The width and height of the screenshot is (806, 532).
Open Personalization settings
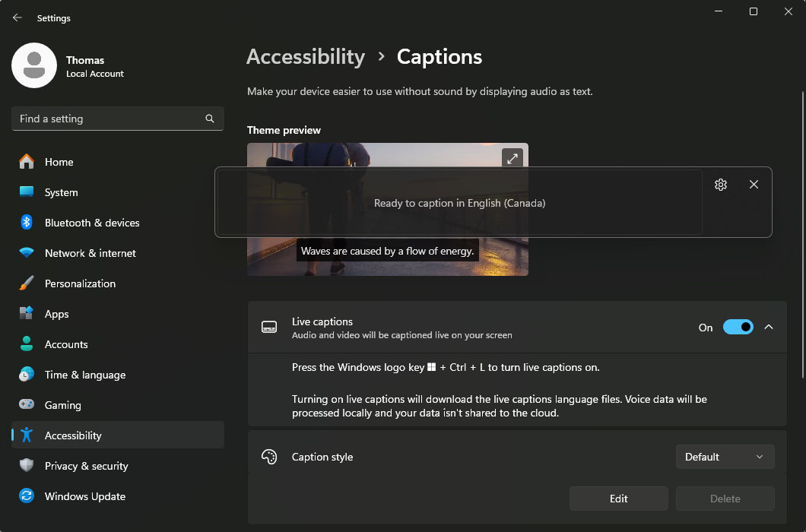(x=118, y=283)
